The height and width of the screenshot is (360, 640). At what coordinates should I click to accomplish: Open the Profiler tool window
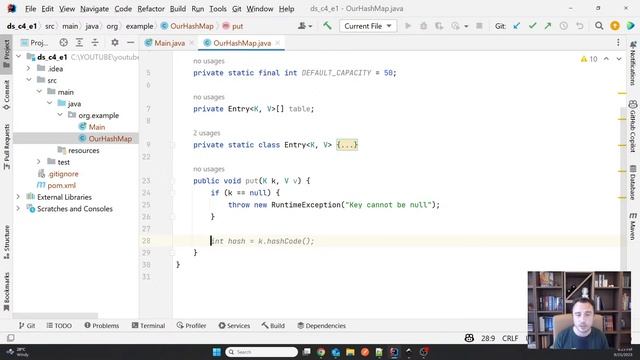[191, 325]
